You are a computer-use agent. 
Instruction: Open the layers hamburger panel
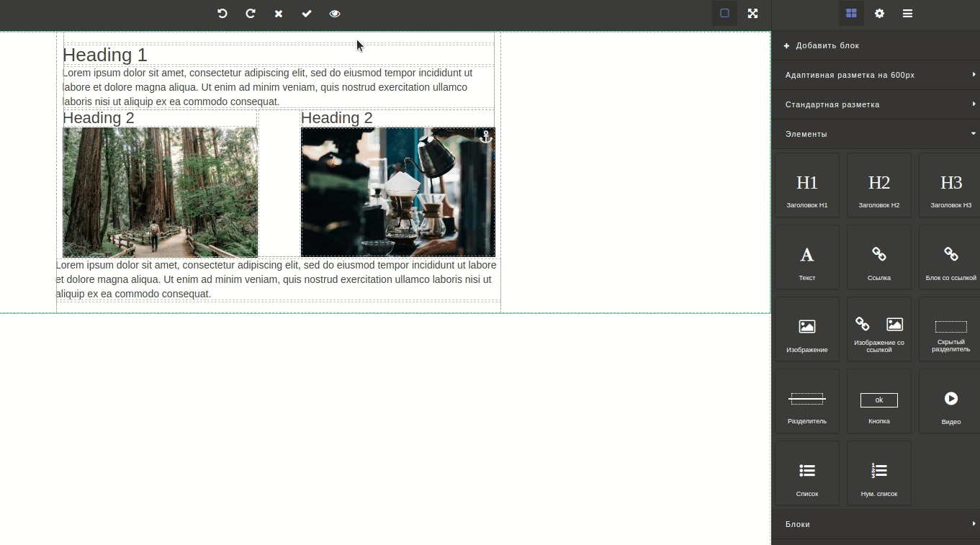[907, 14]
